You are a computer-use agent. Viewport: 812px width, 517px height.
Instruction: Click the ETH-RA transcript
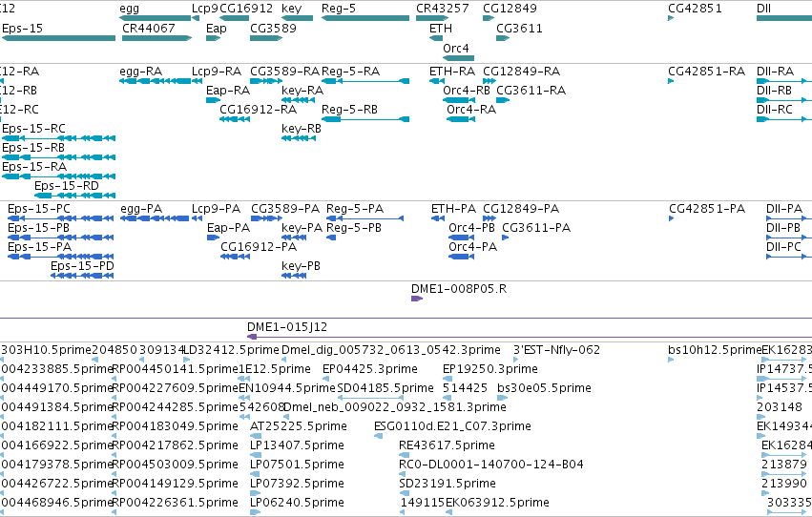pyautogui.click(x=437, y=81)
